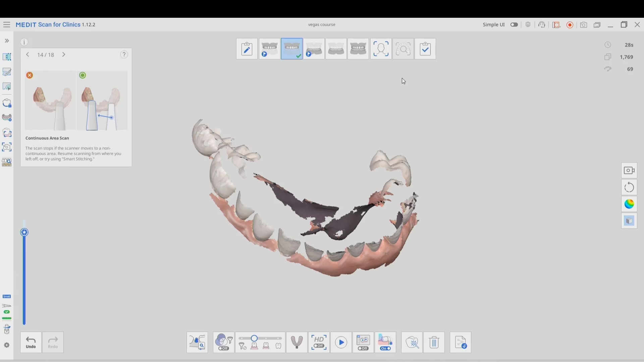Click the Complete checkmark clipboard icon

click(425, 49)
